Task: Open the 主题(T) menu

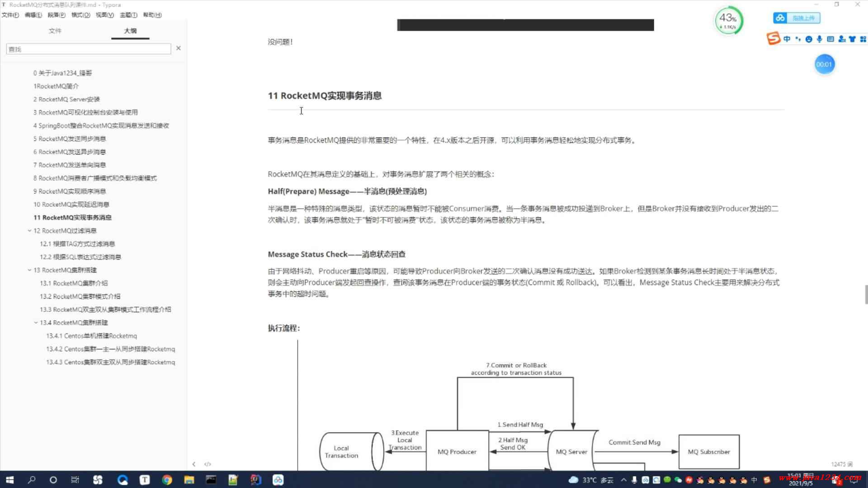Action: pos(128,15)
